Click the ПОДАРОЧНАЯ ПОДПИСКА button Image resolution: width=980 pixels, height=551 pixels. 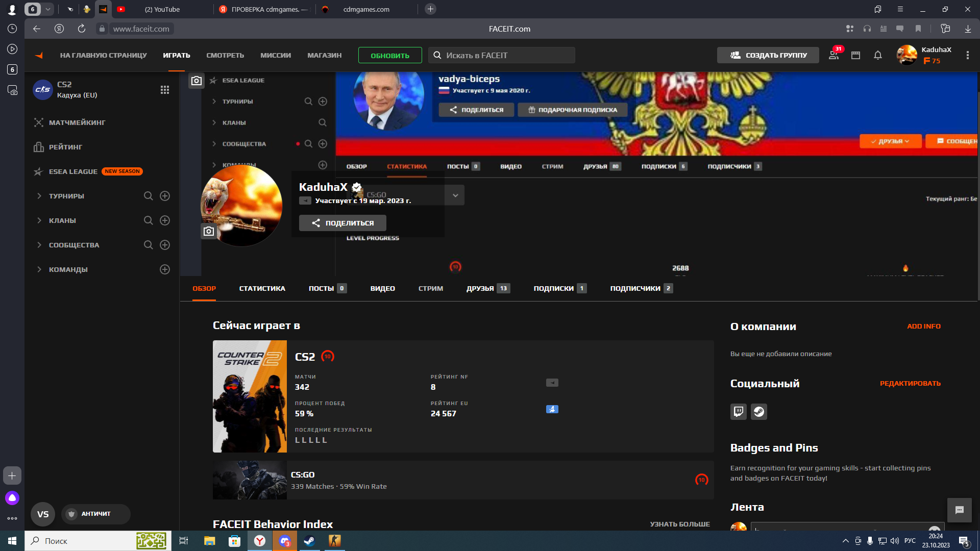click(x=573, y=110)
